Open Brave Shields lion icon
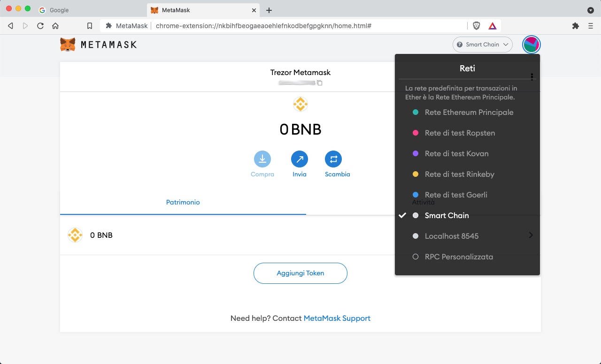Viewport: 601px width, 364px height. 477,26
